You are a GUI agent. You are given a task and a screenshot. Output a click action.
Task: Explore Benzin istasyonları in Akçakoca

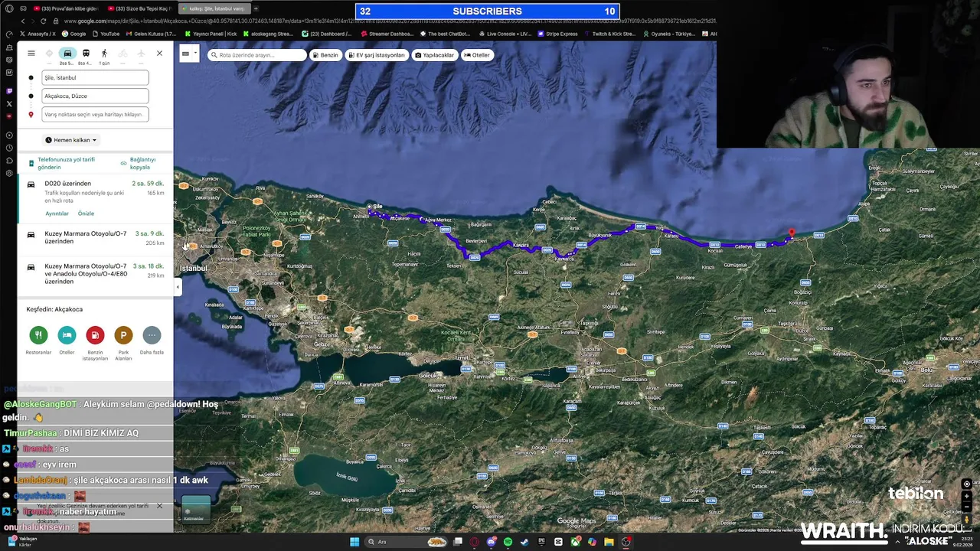coord(95,335)
